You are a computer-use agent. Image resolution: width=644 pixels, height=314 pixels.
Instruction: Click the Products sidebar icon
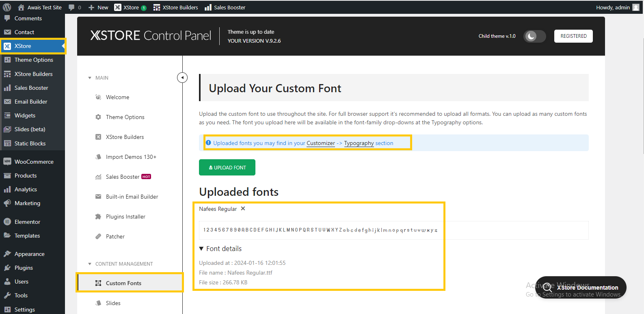pos(7,175)
